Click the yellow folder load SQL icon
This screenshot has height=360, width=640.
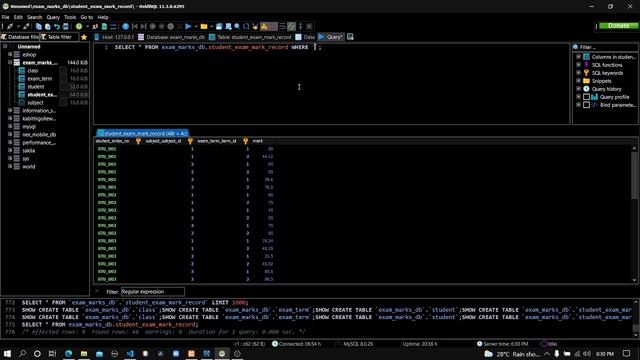click(204, 27)
